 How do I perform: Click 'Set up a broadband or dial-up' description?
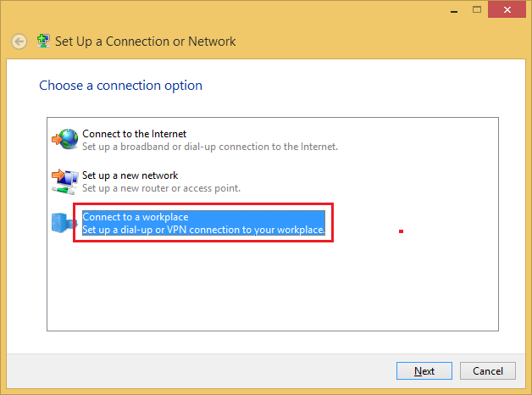210,147
